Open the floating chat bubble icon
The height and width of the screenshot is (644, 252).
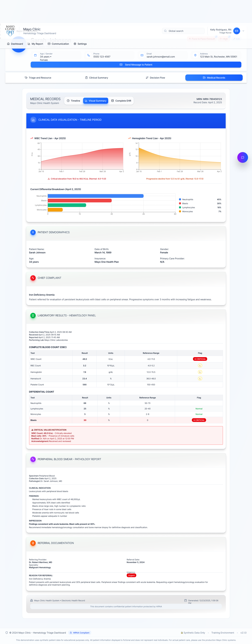[242, 157]
